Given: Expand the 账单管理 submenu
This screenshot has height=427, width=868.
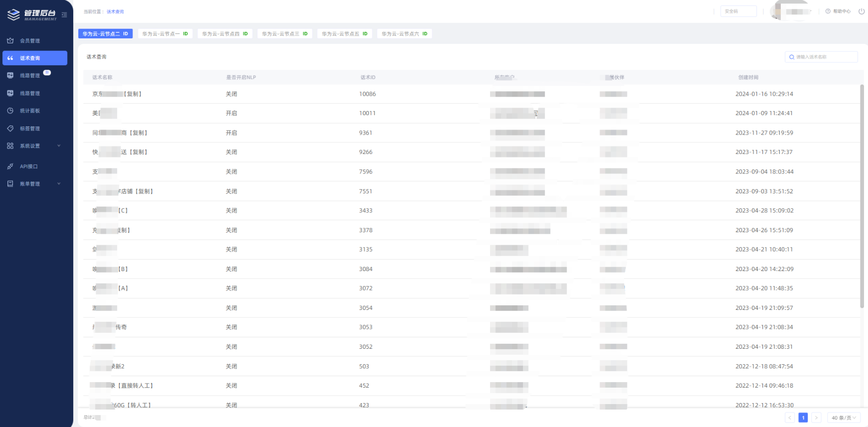Looking at the screenshot, I should pos(59,184).
